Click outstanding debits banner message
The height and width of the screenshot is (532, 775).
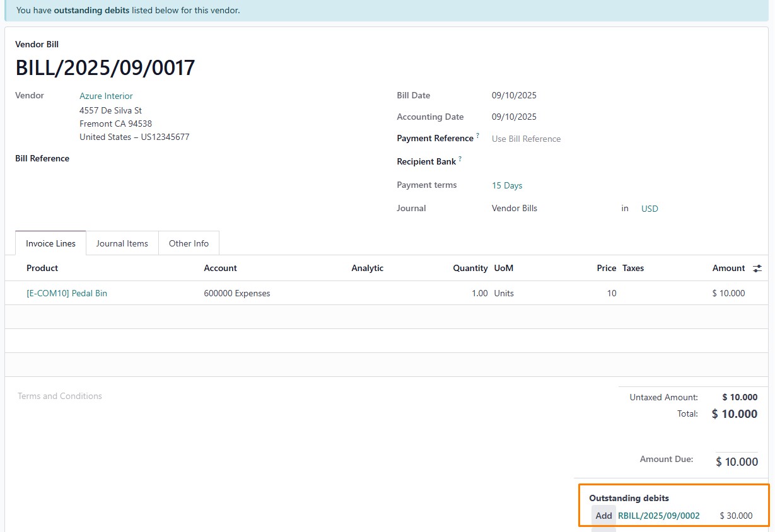[x=128, y=11]
